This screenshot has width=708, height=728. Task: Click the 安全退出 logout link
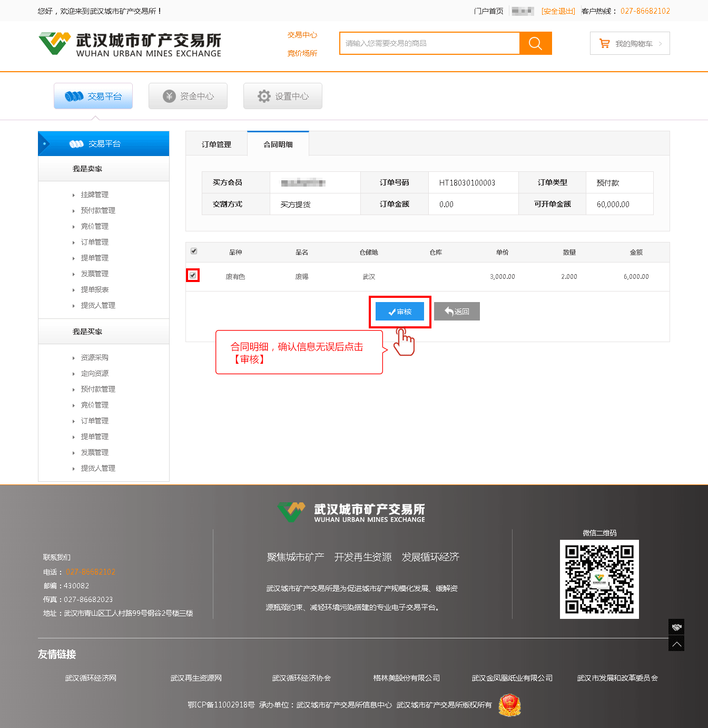[558, 11]
